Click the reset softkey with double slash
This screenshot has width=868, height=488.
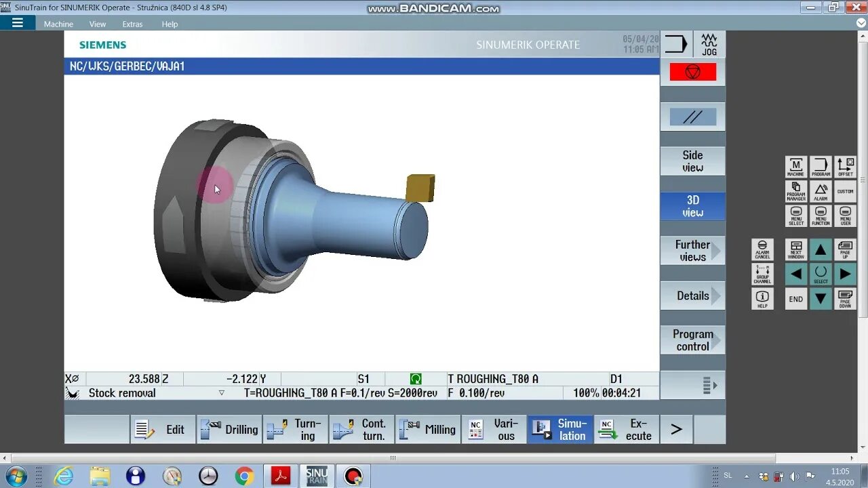pyautogui.click(x=692, y=117)
